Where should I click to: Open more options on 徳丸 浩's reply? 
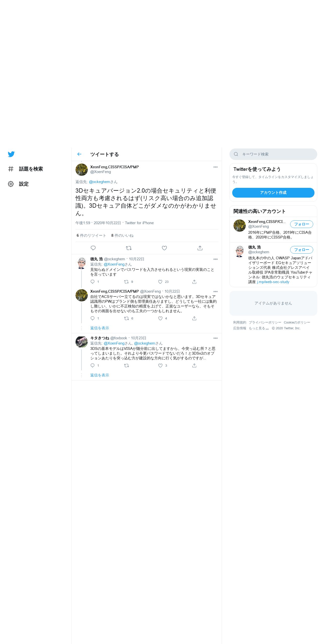215,259
